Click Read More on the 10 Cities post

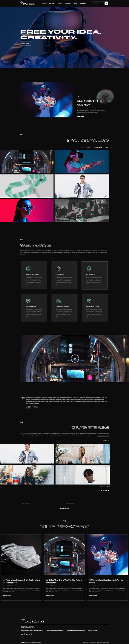click(50, 596)
